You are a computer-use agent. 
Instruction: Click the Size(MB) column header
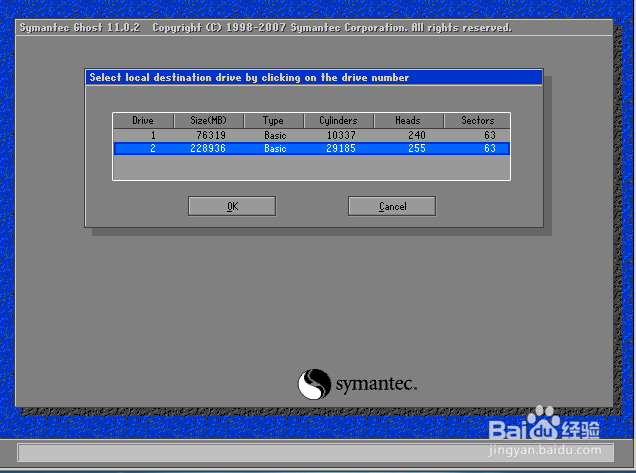click(x=208, y=120)
